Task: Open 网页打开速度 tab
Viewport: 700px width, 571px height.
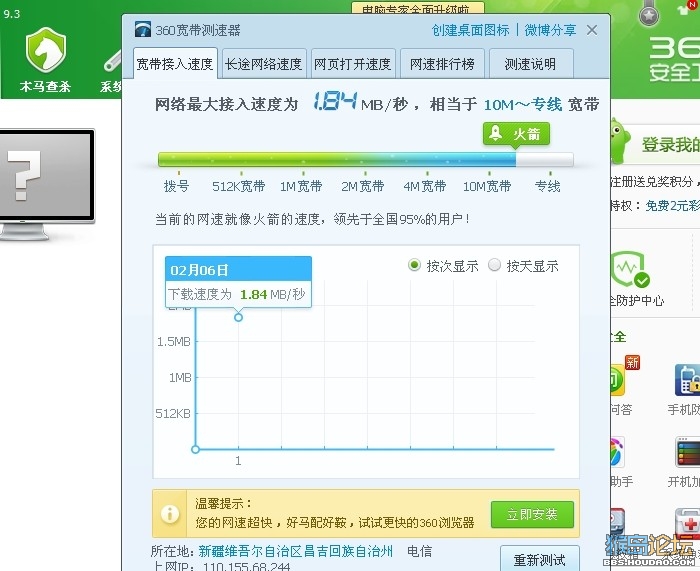Action: [353, 64]
